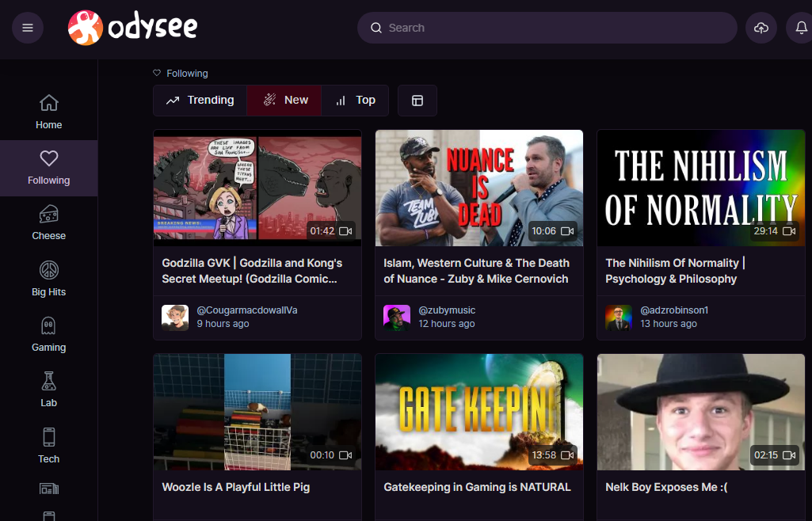
Task: Switch to the Top tab
Action: [355, 101]
